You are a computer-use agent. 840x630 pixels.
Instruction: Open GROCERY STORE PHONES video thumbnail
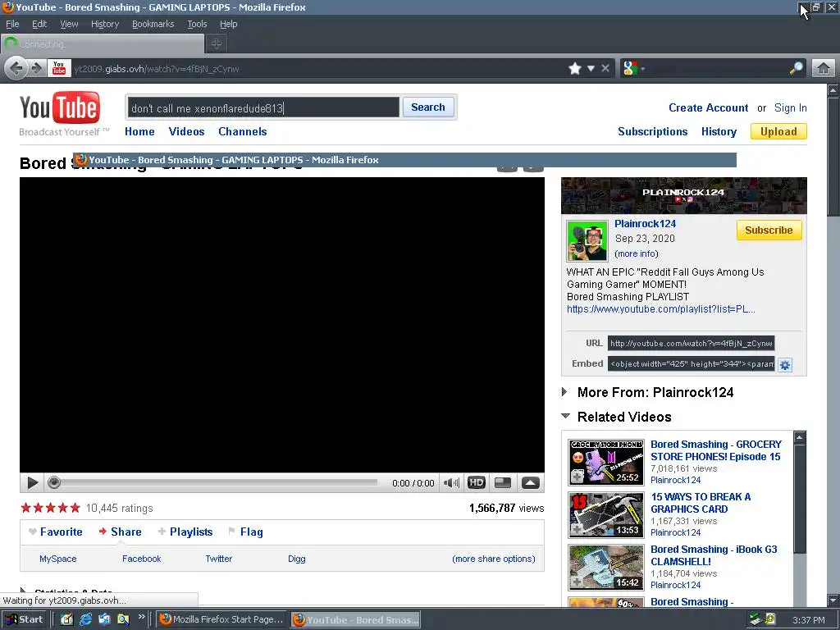(x=606, y=462)
